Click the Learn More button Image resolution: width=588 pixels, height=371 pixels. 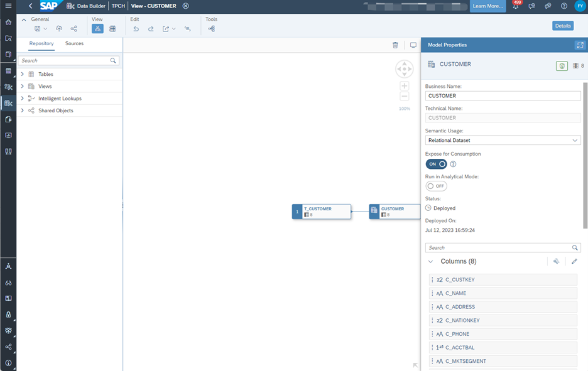[487, 6]
